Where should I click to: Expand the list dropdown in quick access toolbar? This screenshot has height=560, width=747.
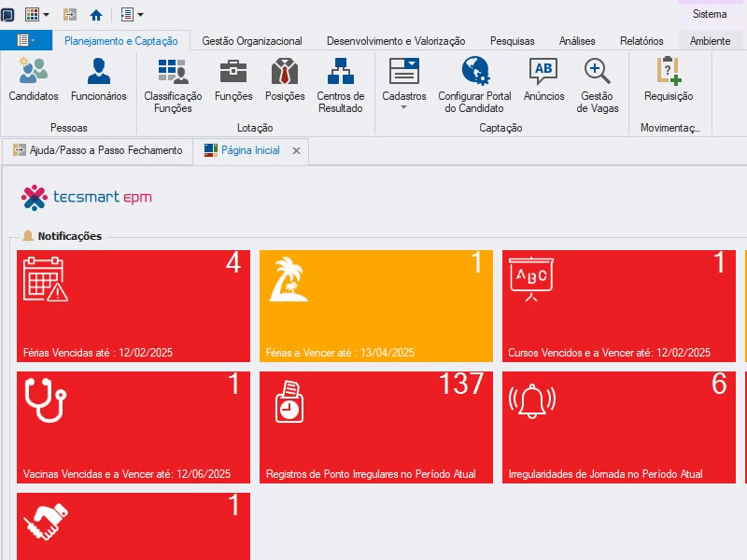(141, 15)
